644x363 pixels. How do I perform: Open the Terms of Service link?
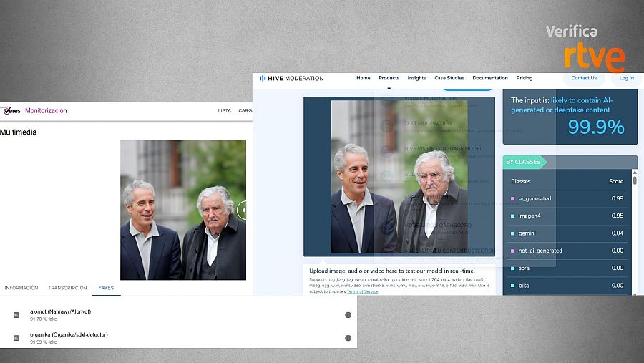tap(362, 291)
